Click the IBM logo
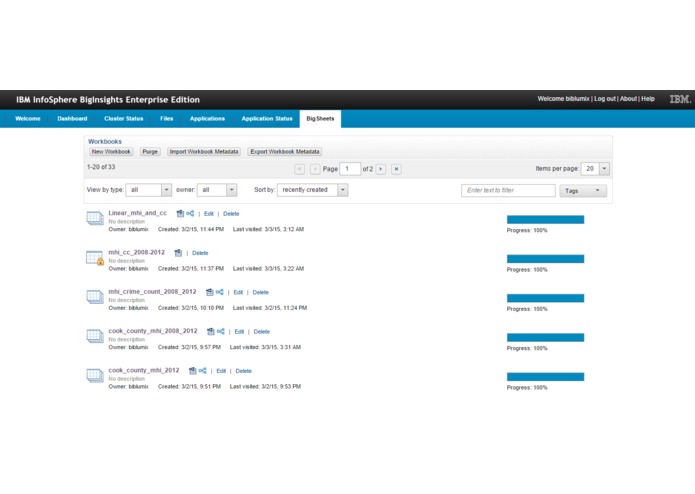This screenshot has height=494, width=695. (680, 99)
